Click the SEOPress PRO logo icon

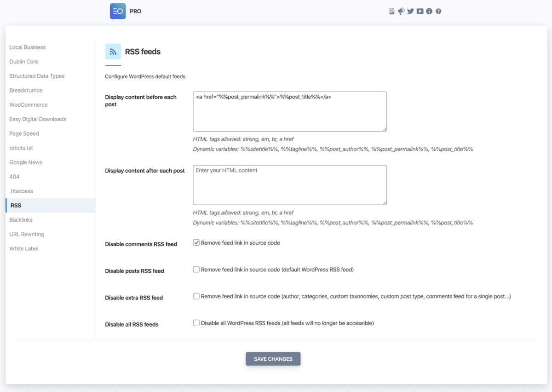pos(118,11)
